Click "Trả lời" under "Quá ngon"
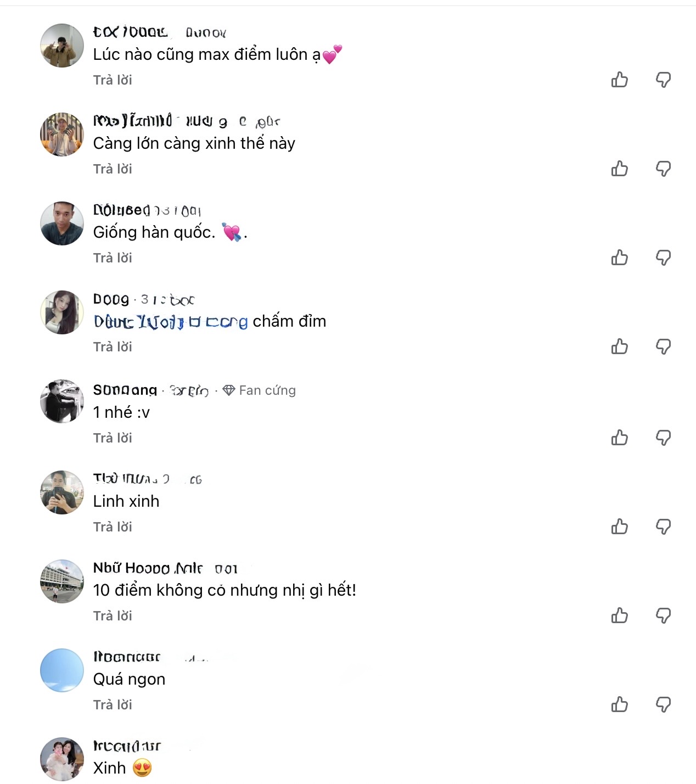 113,705
